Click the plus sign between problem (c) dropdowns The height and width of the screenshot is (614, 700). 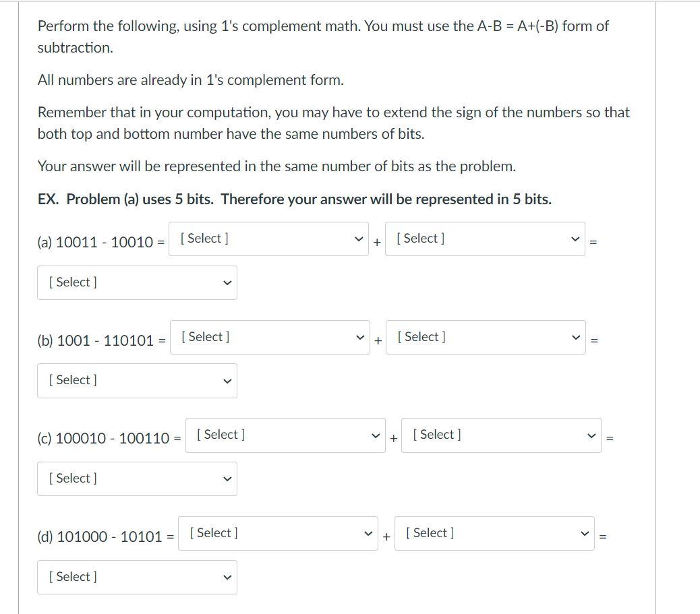click(393, 438)
